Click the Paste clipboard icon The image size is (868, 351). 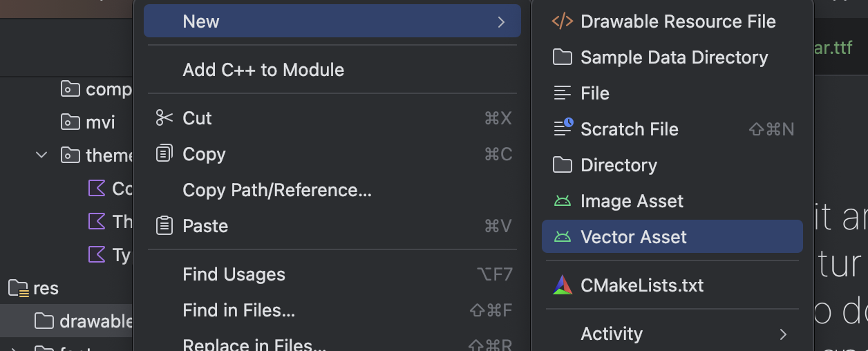click(164, 226)
